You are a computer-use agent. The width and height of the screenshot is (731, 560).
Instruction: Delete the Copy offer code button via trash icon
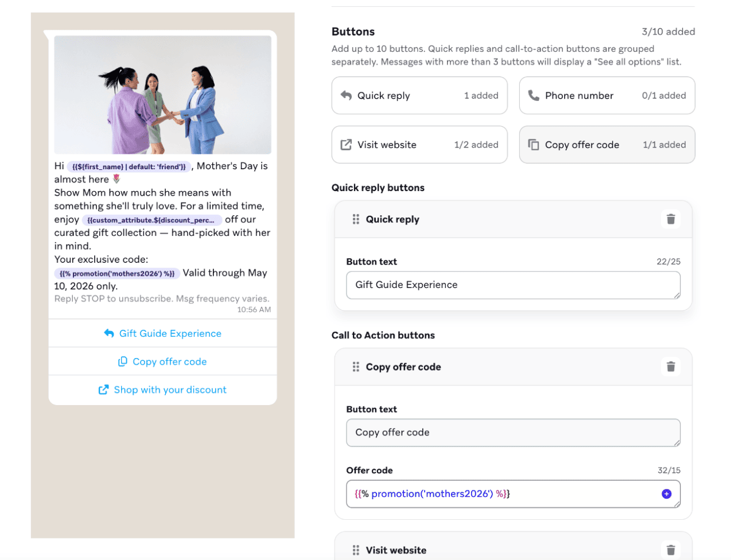pyautogui.click(x=671, y=366)
